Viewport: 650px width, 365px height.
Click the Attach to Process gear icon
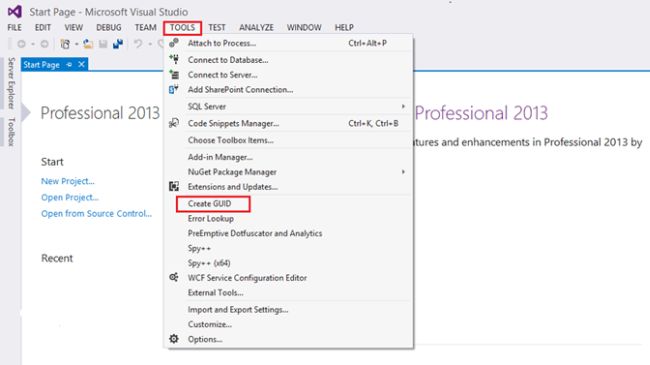(x=174, y=43)
